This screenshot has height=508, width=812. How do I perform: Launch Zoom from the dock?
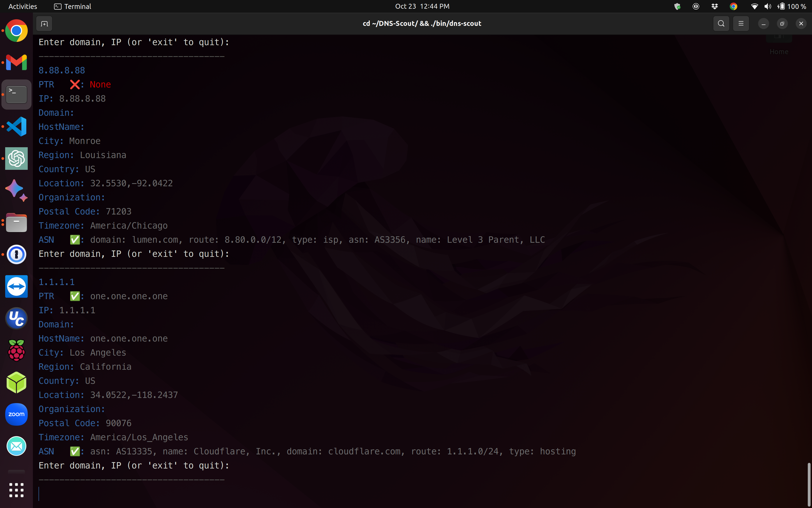[x=16, y=414]
